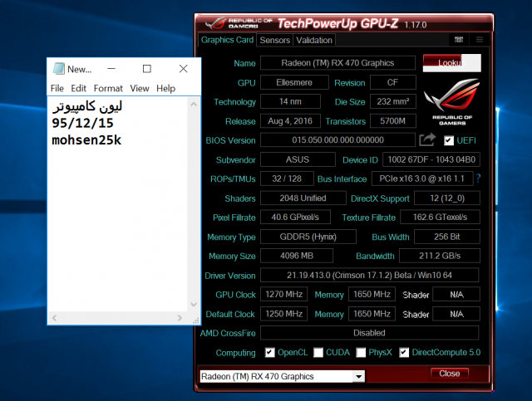Click the 95/12/15 line in Notepad
This screenshot has height=401, width=532.
[82, 123]
